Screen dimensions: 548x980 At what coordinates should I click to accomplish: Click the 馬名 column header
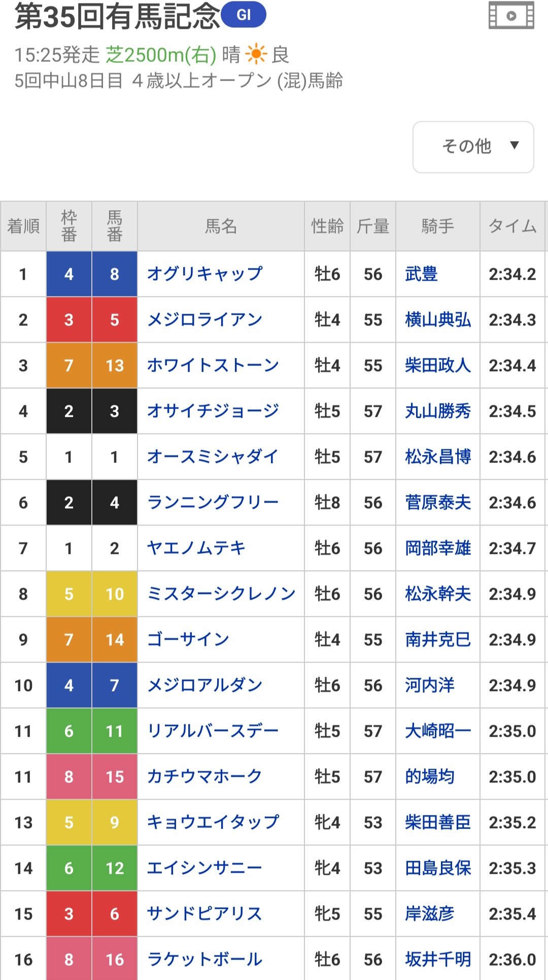click(x=221, y=226)
